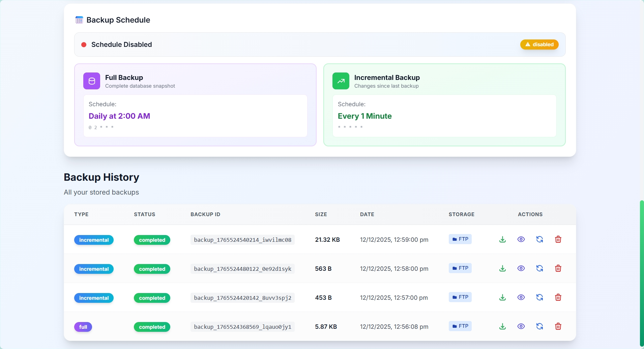Show details for the full backup entry
The width and height of the screenshot is (644, 349).
point(521,326)
